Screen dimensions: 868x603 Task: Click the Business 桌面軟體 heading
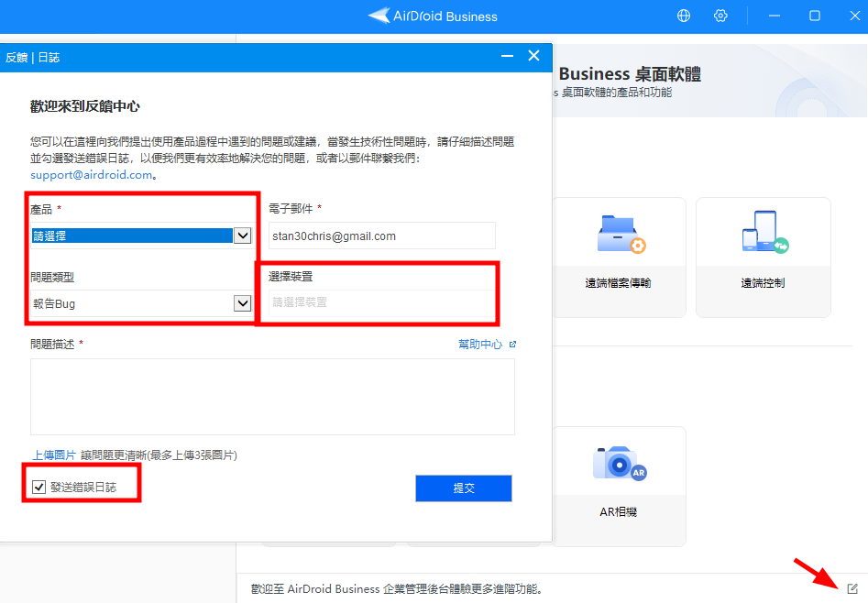(630, 73)
